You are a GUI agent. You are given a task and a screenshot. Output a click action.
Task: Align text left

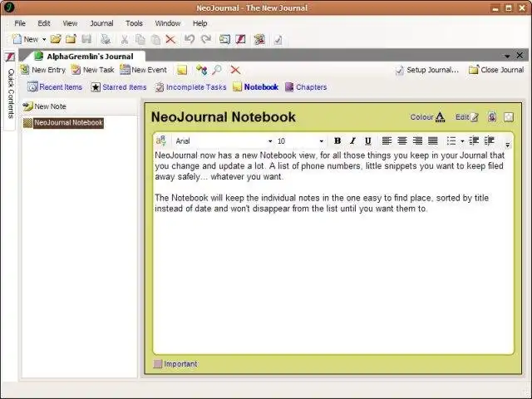tap(387, 140)
